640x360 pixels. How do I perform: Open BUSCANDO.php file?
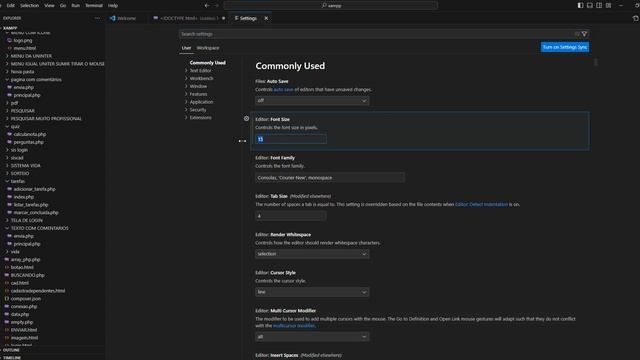[27, 275]
